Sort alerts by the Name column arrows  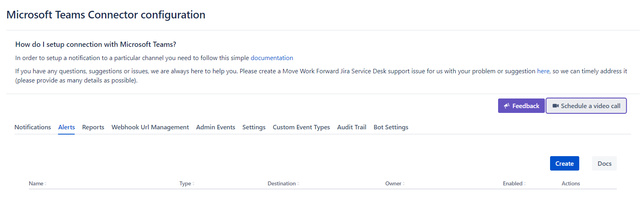click(46, 184)
